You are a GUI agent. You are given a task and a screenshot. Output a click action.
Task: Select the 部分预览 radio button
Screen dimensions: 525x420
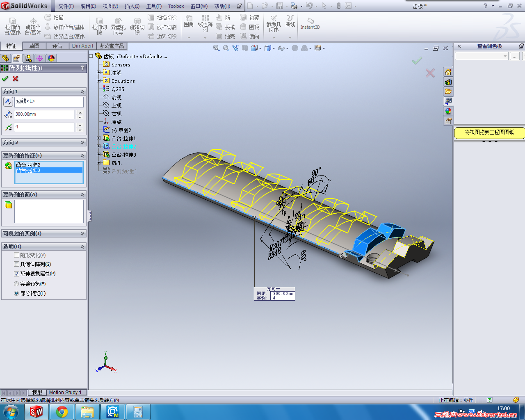(16, 293)
